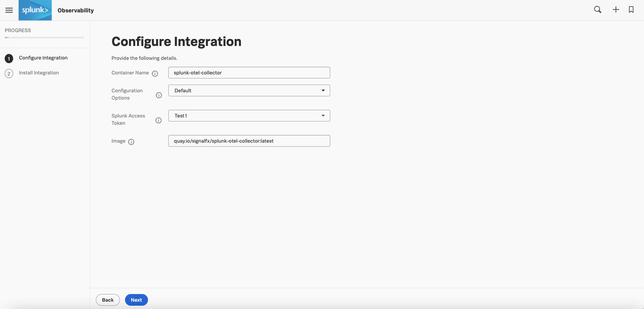
Task: Open the Configuration Options dropdown showing Default
Action: pyautogui.click(x=249, y=90)
